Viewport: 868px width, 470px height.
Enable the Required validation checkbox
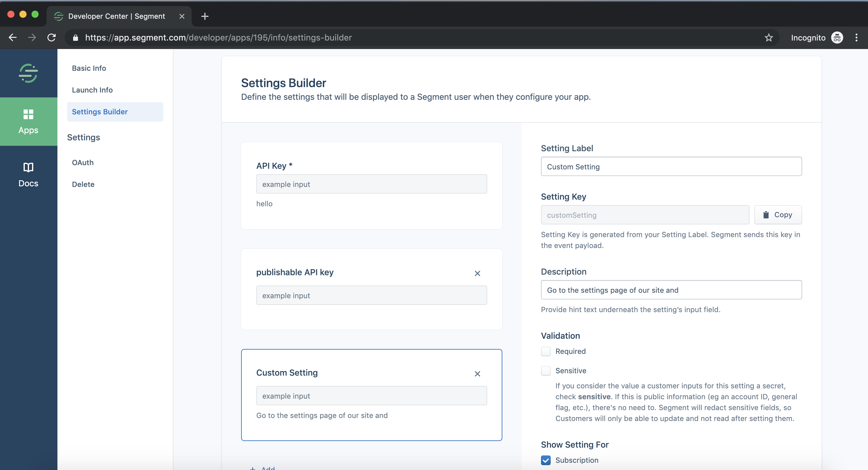pos(546,351)
